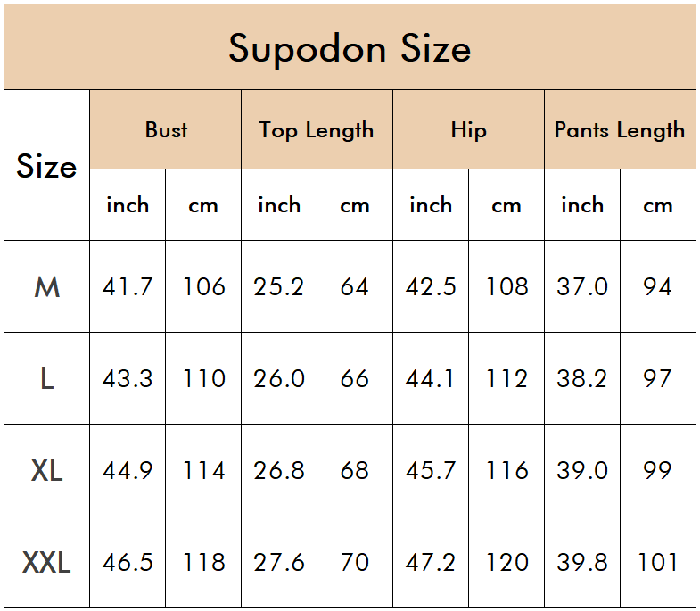Click the Pants Length column header
Viewport: 700px width, 611px height.
click(x=620, y=129)
